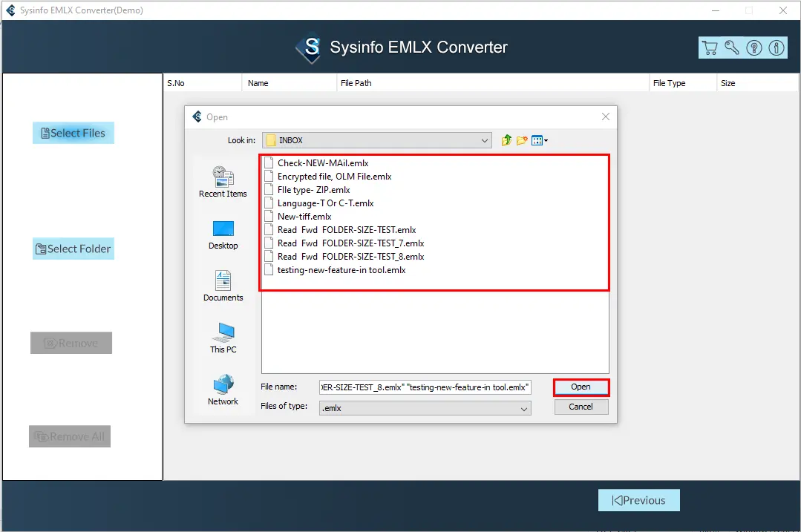The image size is (801, 532).
Task: Open Documents location shortcut
Action: 223,286
